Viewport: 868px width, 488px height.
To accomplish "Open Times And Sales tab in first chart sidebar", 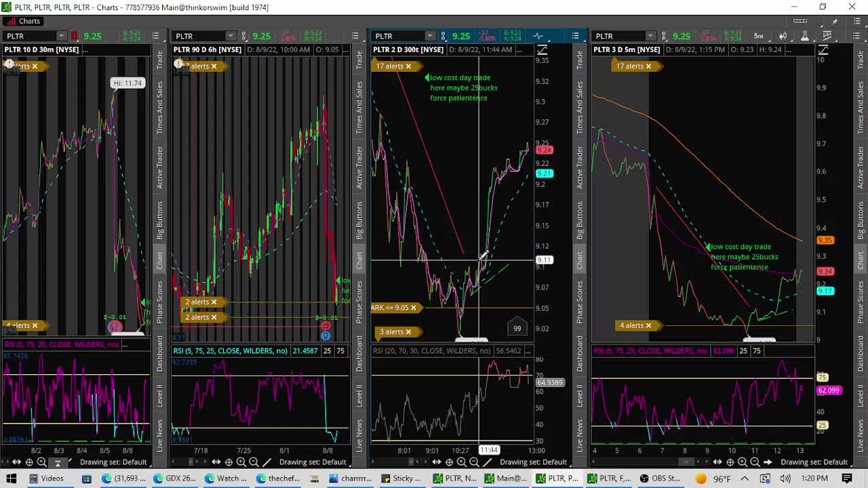I will [x=160, y=107].
